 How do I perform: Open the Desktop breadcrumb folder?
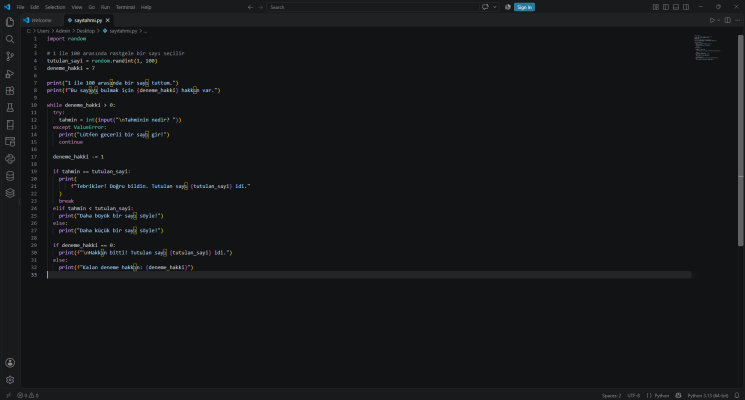pyautogui.click(x=86, y=31)
